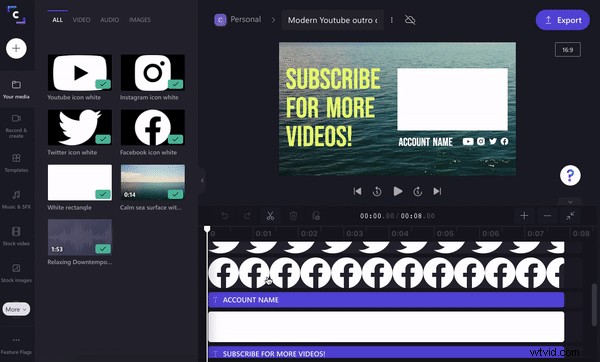This screenshot has height=362, width=600.
Task: Expand the More sidebar dropdown
Action: [16, 309]
